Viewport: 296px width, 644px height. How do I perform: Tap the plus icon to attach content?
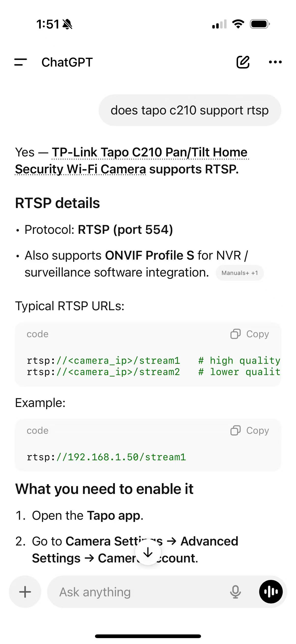point(25,591)
